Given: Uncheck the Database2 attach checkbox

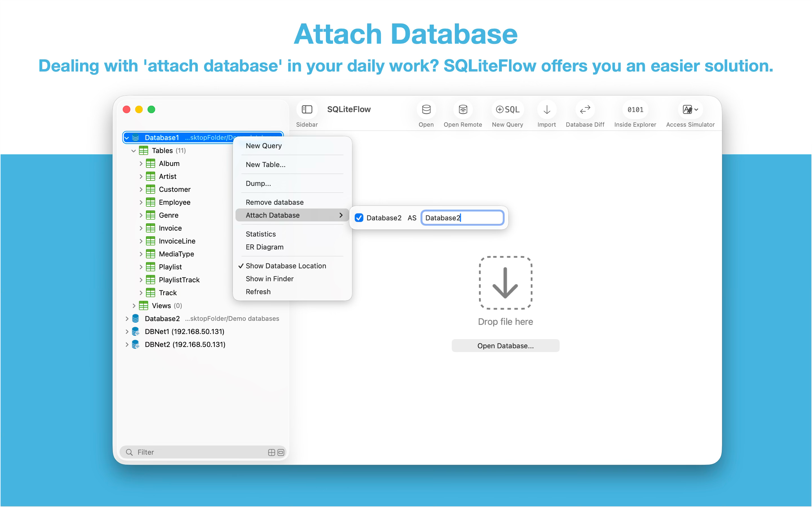Looking at the screenshot, I should click(x=359, y=218).
